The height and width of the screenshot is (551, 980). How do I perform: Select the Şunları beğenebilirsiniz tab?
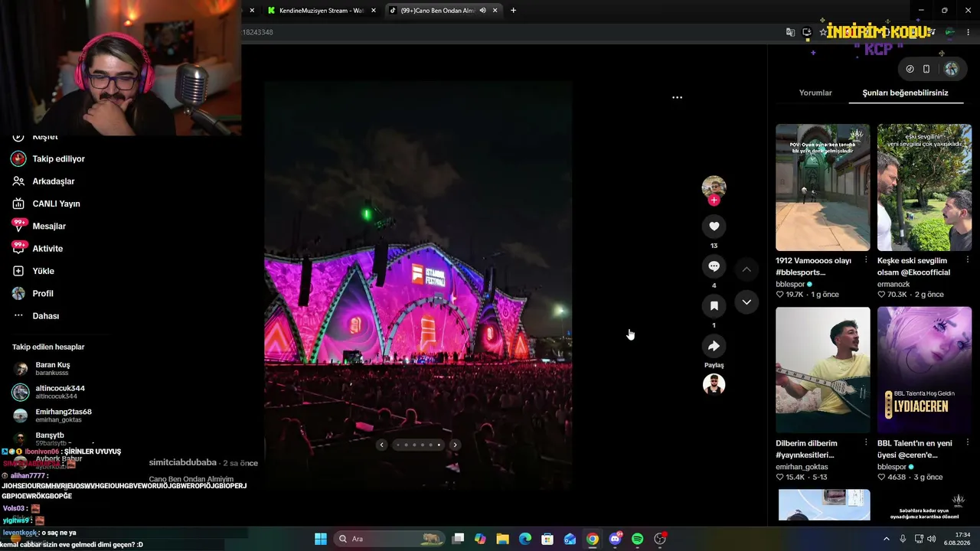(x=905, y=93)
